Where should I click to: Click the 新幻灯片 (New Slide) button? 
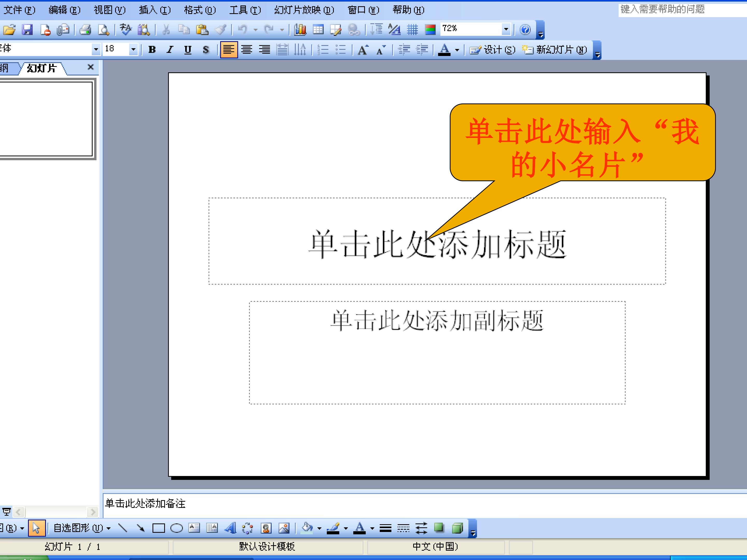(x=555, y=50)
